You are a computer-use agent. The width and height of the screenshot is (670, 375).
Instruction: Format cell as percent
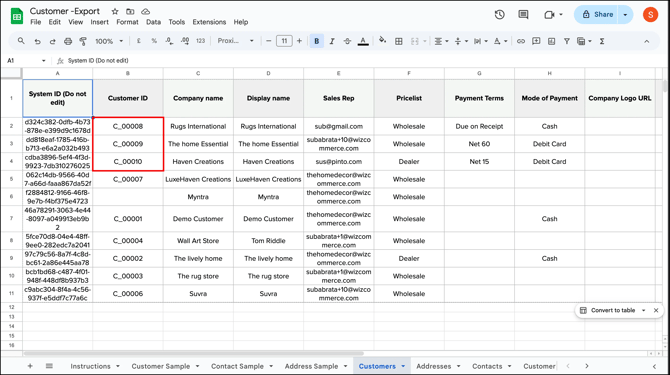[x=154, y=41]
